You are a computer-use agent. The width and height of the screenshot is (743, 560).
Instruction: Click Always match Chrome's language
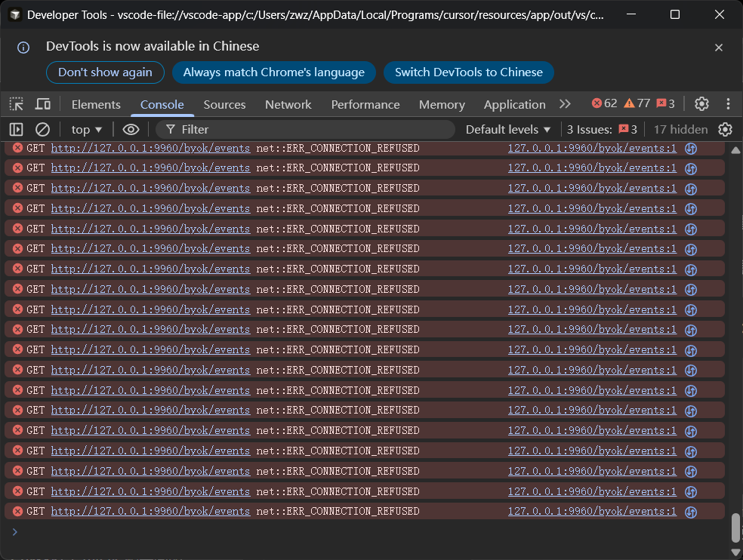tap(274, 72)
